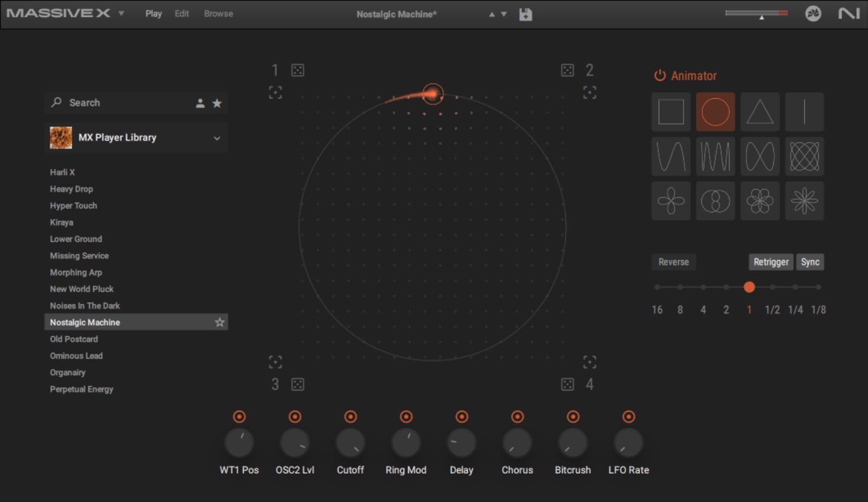Load the Heavy Drop preset

click(71, 189)
